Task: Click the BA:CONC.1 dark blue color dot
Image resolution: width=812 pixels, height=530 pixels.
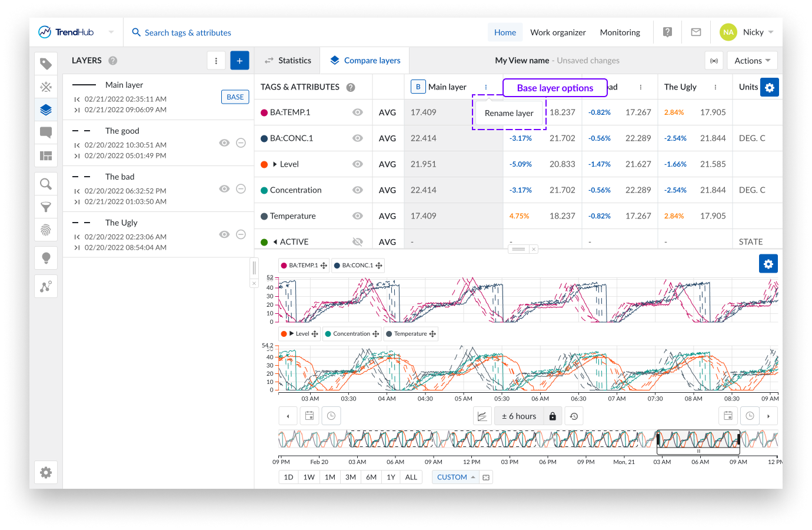Action: click(x=264, y=138)
